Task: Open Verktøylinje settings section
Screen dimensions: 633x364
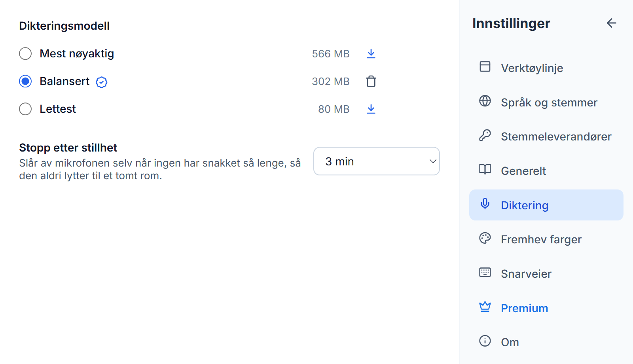Action: (546, 68)
